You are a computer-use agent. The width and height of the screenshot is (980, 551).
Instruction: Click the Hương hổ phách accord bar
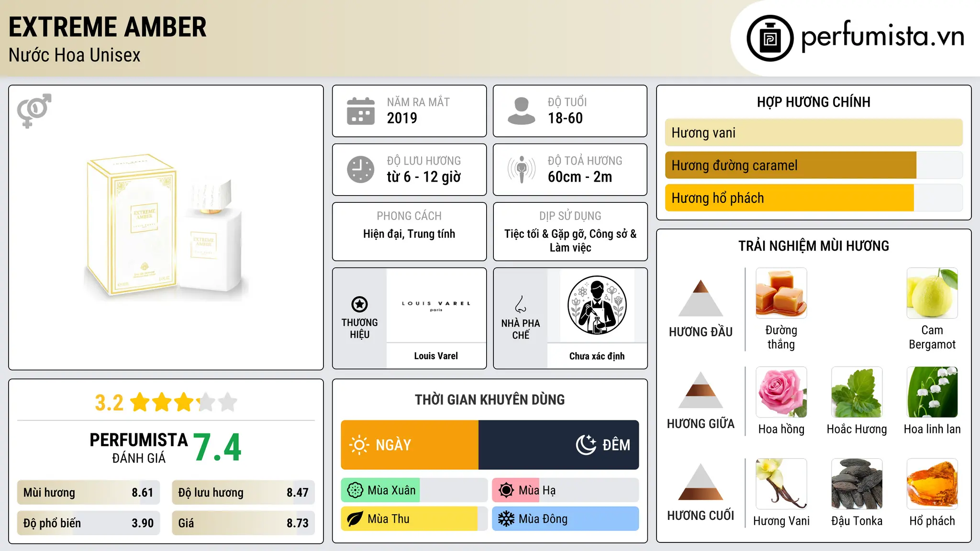pos(813,198)
